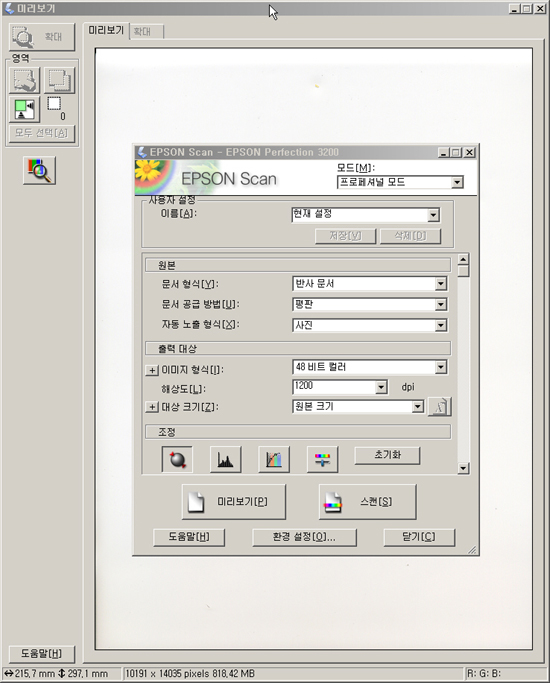Open the densitometer magnifier icon
The image size is (550, 683).
tap(39, 170)
